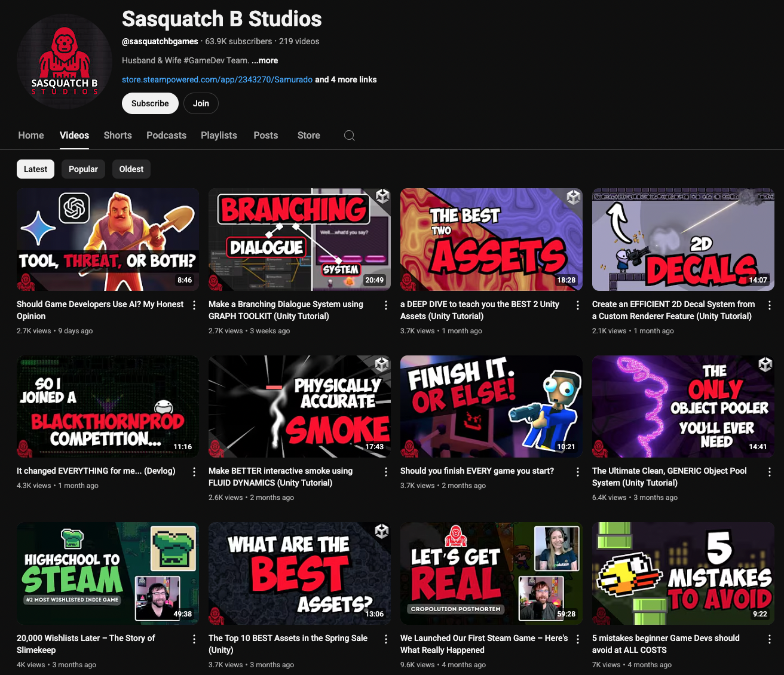
Task: Open options menu for Slimekeep wishlists video
Action: 194,639
